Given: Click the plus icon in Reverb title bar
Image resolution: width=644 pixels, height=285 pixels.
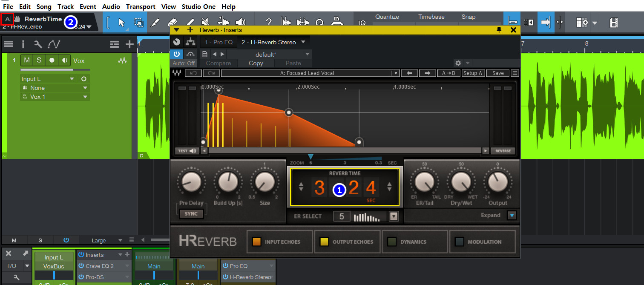Looking at the screenshot, I should [x=190, y=30].
